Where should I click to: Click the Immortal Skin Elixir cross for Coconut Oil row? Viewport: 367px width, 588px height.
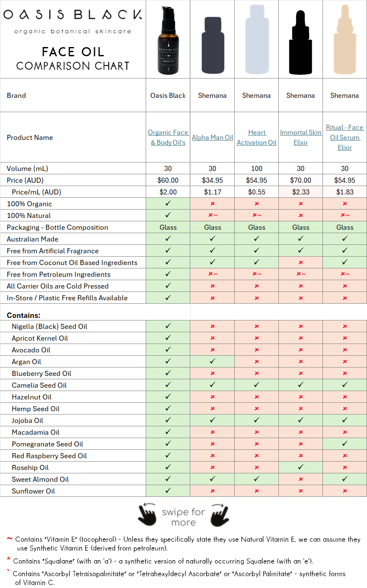pos(301,262)
